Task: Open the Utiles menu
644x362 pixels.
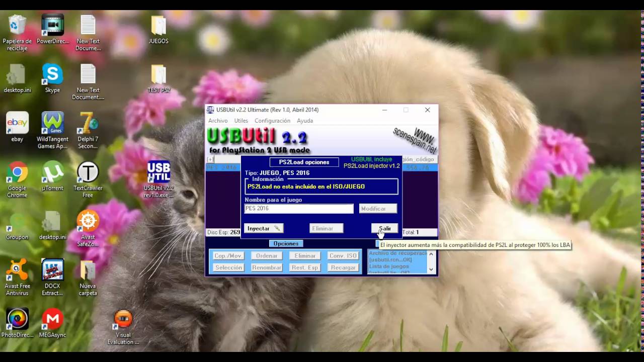Action: point(241,121)
